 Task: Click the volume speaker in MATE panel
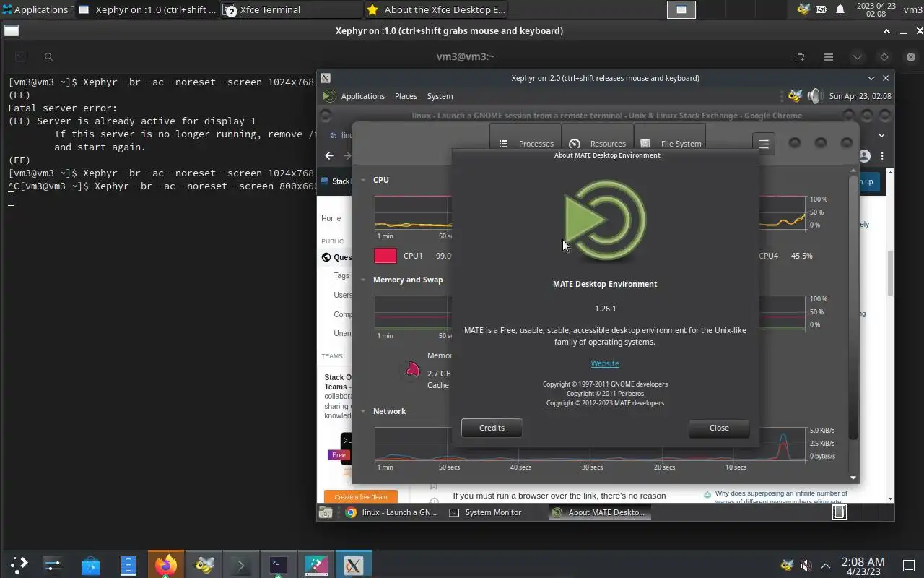814,96
